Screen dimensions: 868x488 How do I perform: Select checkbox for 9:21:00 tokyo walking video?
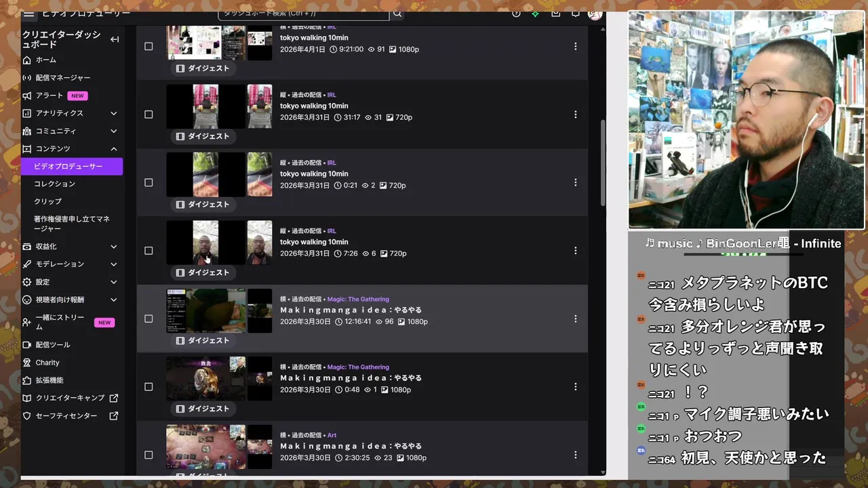(149, 46)
